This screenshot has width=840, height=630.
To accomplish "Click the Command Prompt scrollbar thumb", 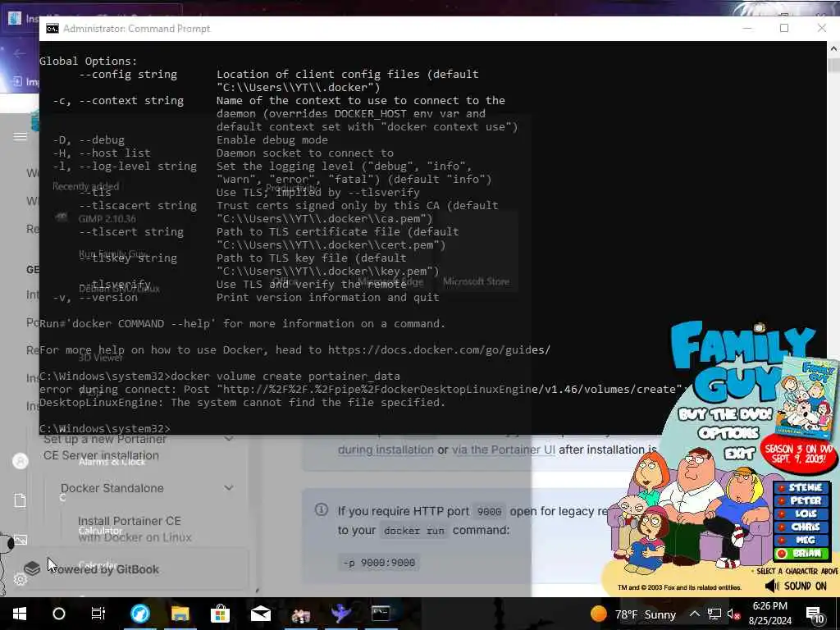I will 833,64.
